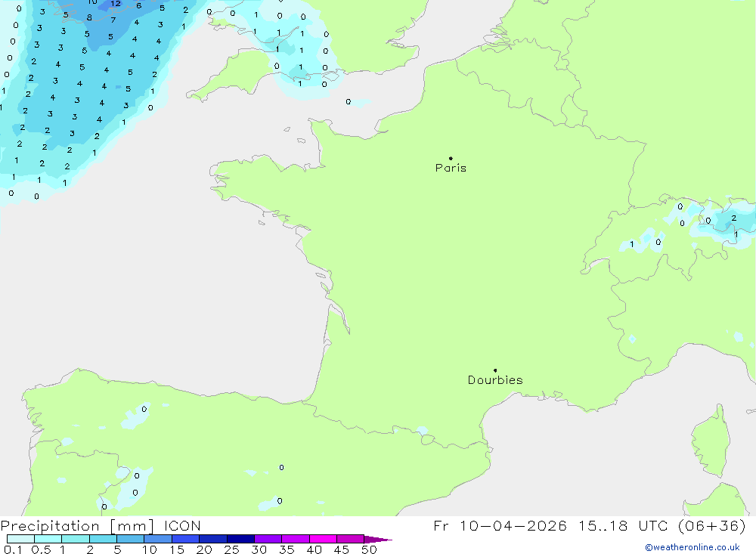756x554 pixels.
Task: Click the legend scale value '50'
Action: (369, 549)
